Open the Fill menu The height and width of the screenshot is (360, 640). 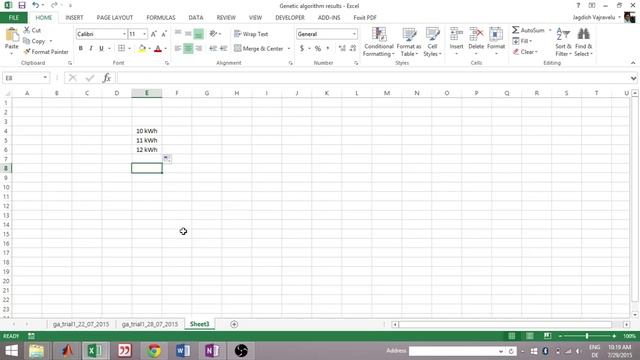(522, 41)
